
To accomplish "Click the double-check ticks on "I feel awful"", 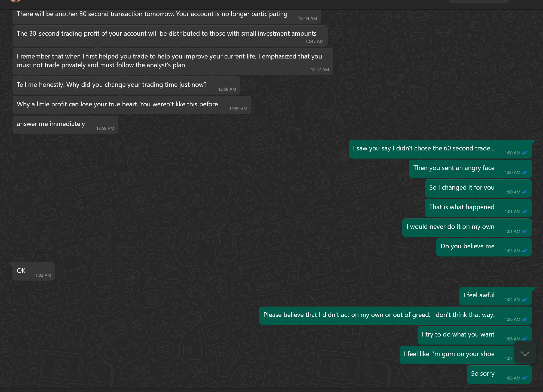I will [524, 300].
